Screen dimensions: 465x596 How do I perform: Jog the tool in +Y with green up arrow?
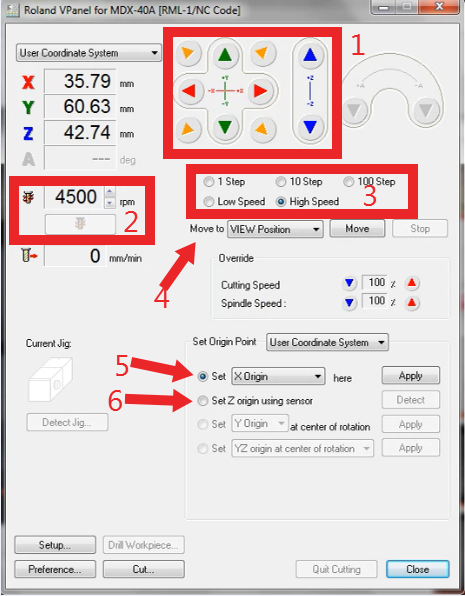coord(225,55)
